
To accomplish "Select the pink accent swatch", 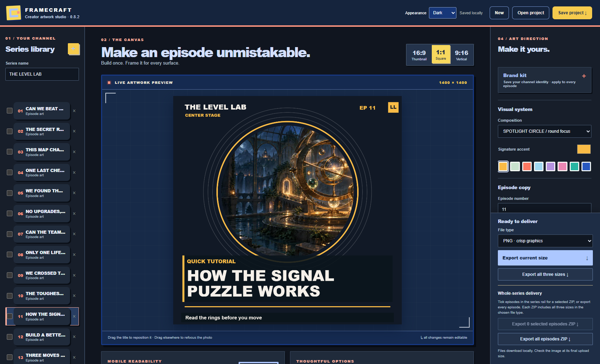I will point(562,166).
